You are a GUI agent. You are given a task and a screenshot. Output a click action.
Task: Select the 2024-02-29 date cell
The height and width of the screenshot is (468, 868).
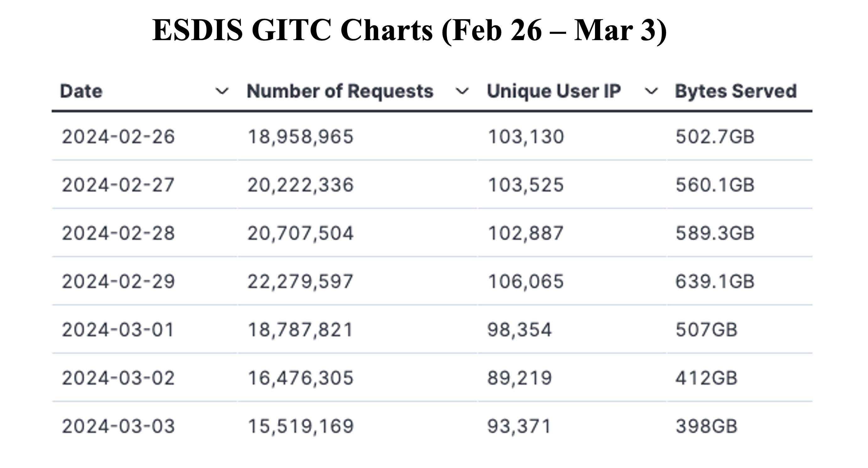click(x=118, y=281)
